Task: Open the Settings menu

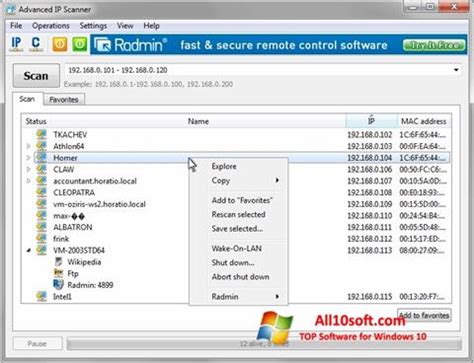Action: pos(93,26)
